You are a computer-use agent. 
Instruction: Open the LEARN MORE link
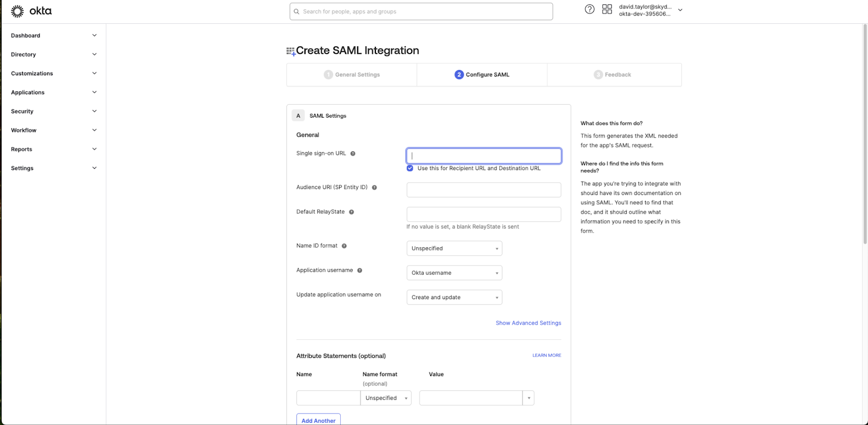point(547,356)
